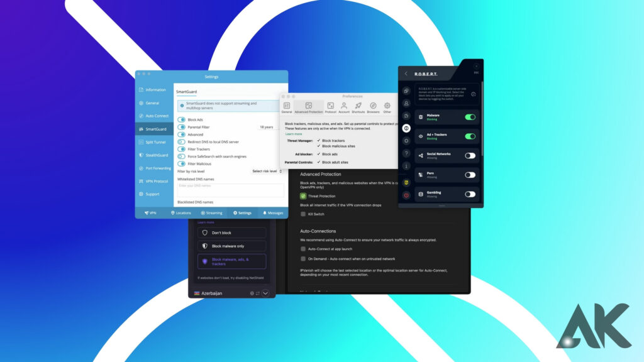Toggle the Filter Malicious switch
Screen dimensions: 644x362
tap(182, 164)
